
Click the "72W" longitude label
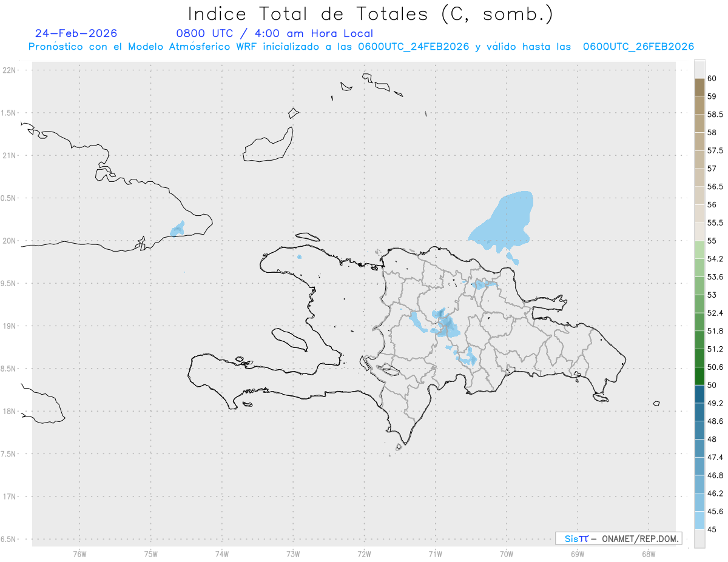364,554
